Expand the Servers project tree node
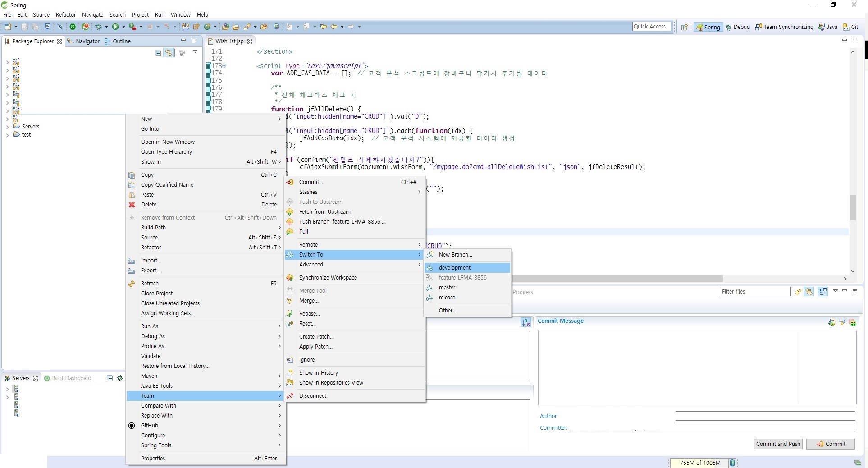Image resolution: width=868 pixels, height=468 pixels. 7,127
